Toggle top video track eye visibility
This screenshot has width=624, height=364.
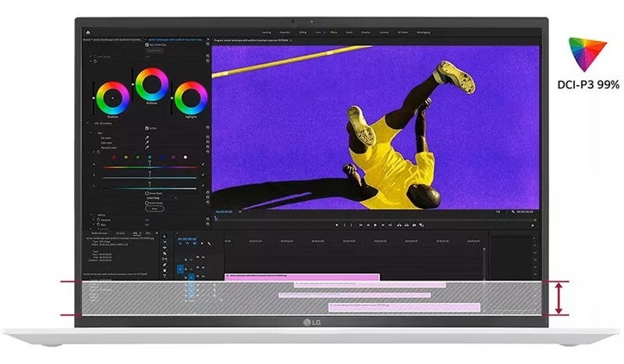pyautogui.click(x=203, y=257)
